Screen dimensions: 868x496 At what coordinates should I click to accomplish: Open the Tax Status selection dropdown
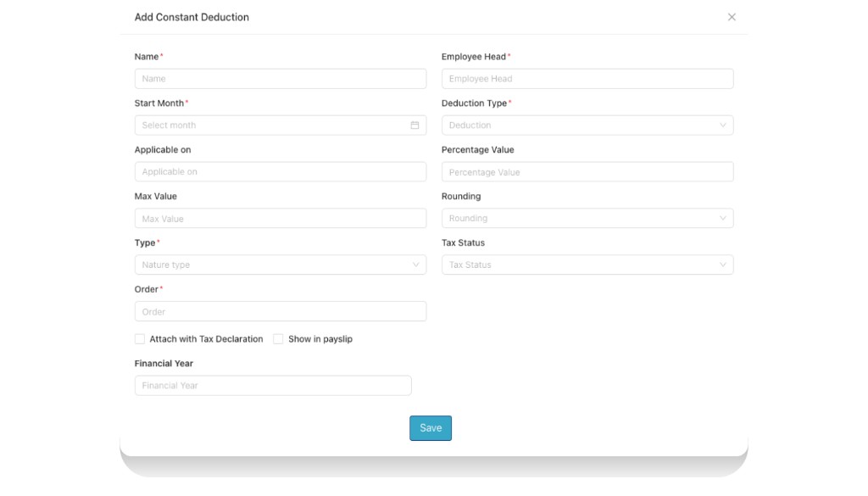(585, 265)
